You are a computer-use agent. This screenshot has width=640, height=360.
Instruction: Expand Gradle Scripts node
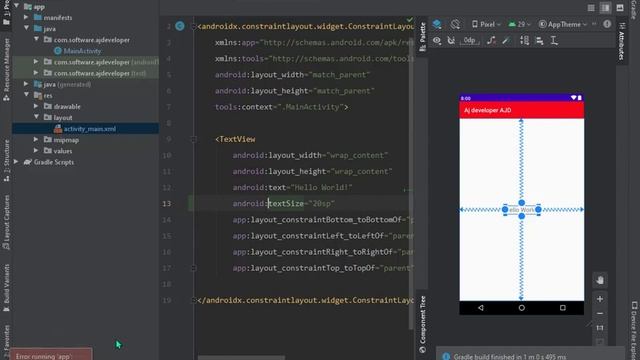click(16, 162)
